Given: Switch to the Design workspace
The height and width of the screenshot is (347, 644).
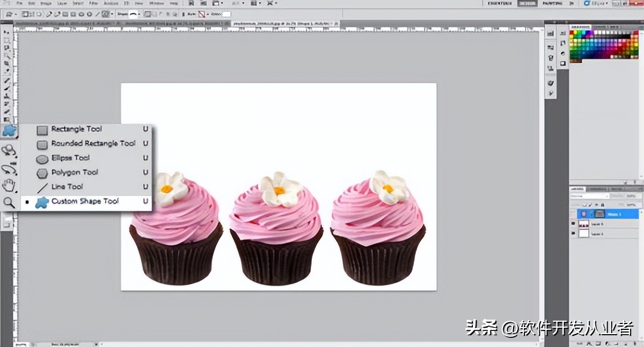Looking at the screenshot, I should [x=527, y=3].
